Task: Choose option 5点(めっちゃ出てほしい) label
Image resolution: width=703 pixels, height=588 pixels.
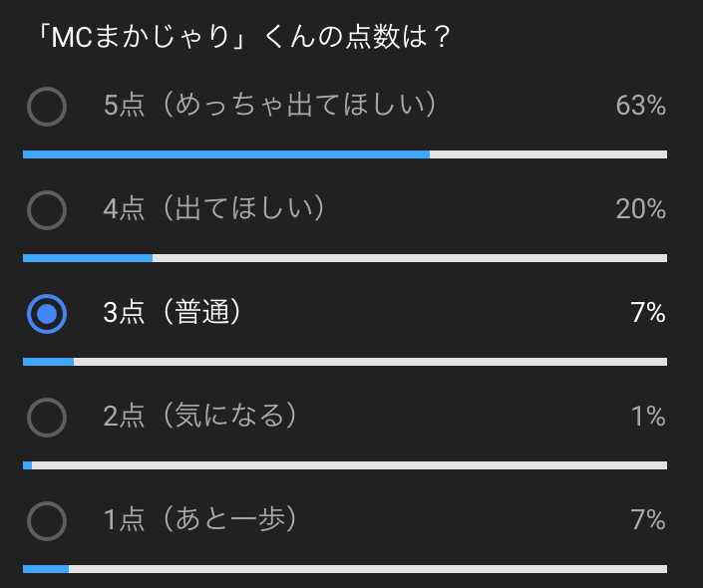Action: tap(270, 105)
